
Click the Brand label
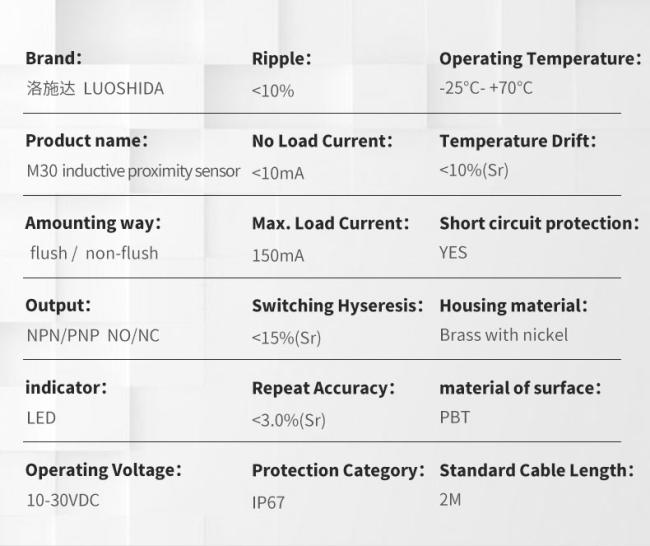click(x=53, y=58)
